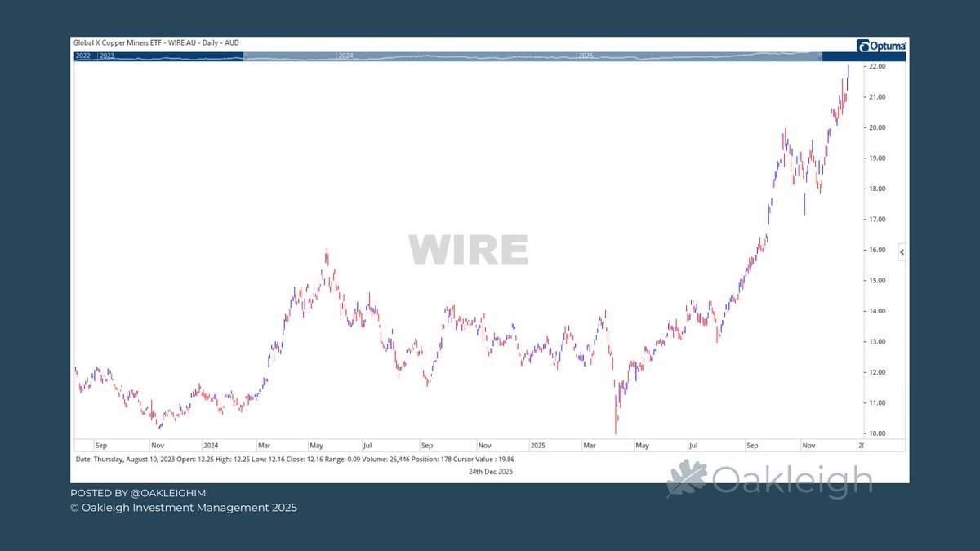Image resolution: width=980 pixels, height=551 pixels.
Task: Select the 11.00 price axis label
Action: click(877, 403)
